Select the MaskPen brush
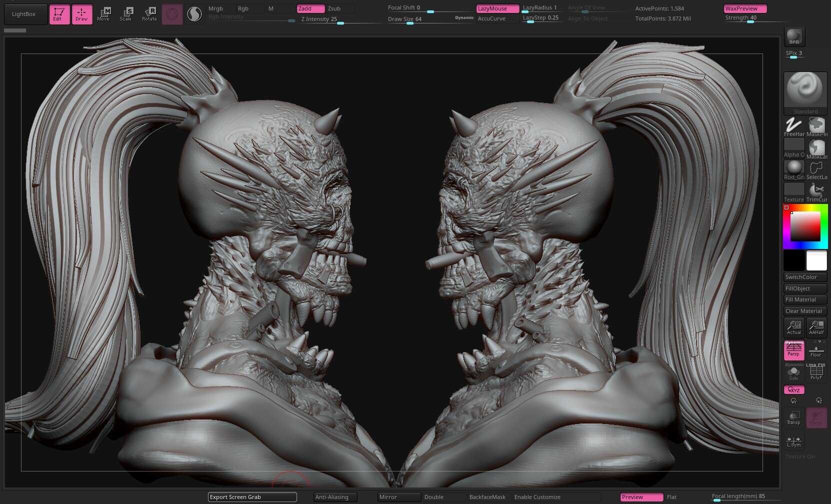831x504 pixels. pos(816,127)
